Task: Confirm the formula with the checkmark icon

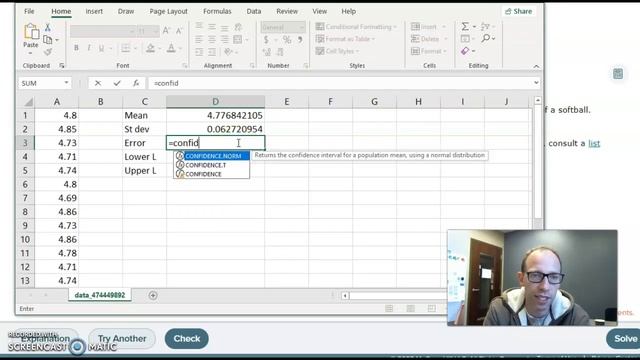Action: [117, 83]
